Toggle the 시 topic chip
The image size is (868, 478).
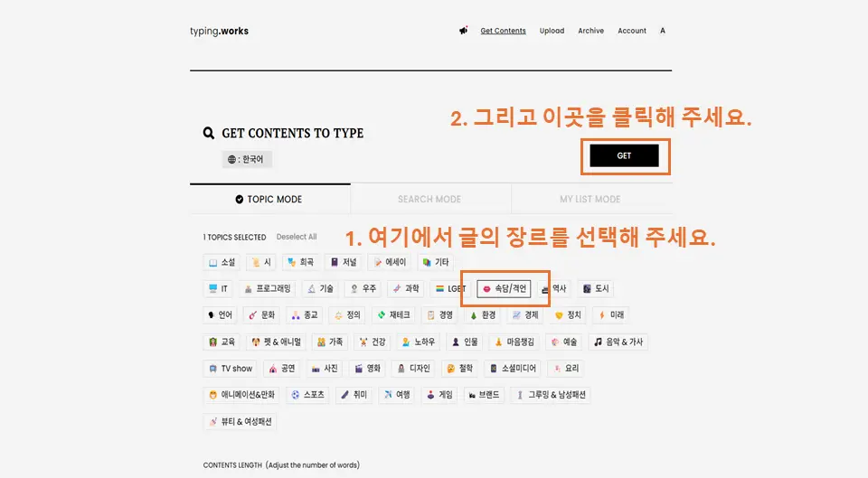(261, 262)
